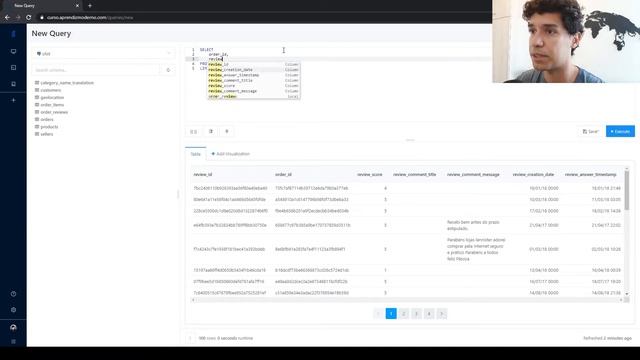Sort by review_score column header
This screenshot has height=360, width=640.
point(370,175)
